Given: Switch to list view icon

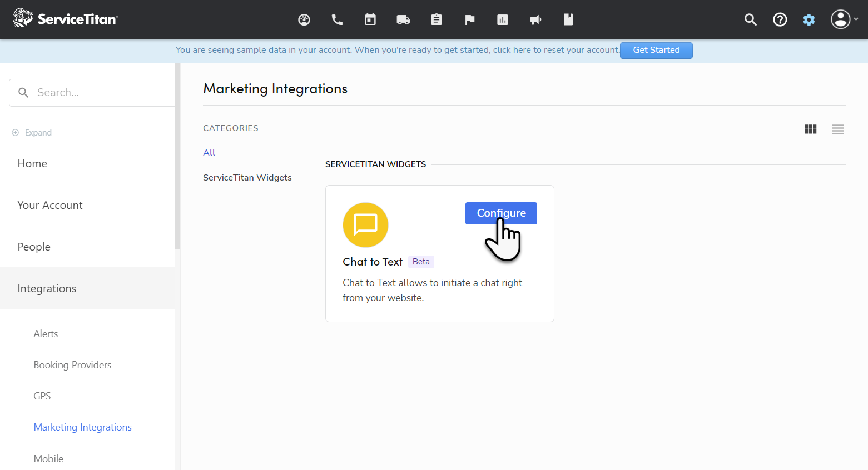Looking at the screenshot, I should 838,129.
